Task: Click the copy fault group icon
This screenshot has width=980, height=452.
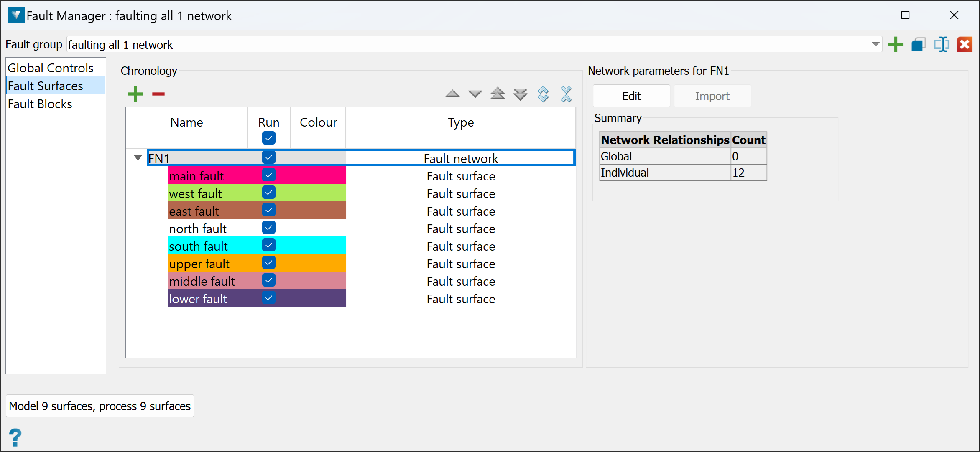Action: [918, 44]
